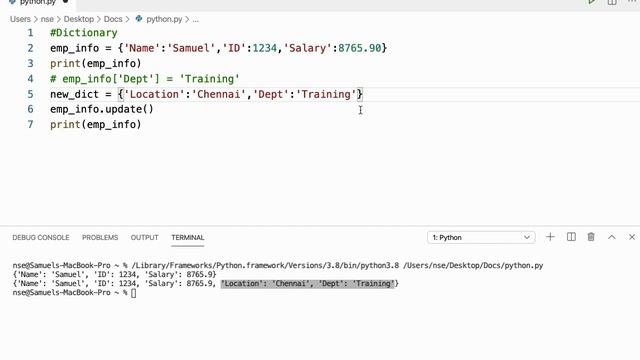The height and width of the screenshot is (360, 640).
Task: Click 'new_dict' on line 5
Action: [75, 94]
